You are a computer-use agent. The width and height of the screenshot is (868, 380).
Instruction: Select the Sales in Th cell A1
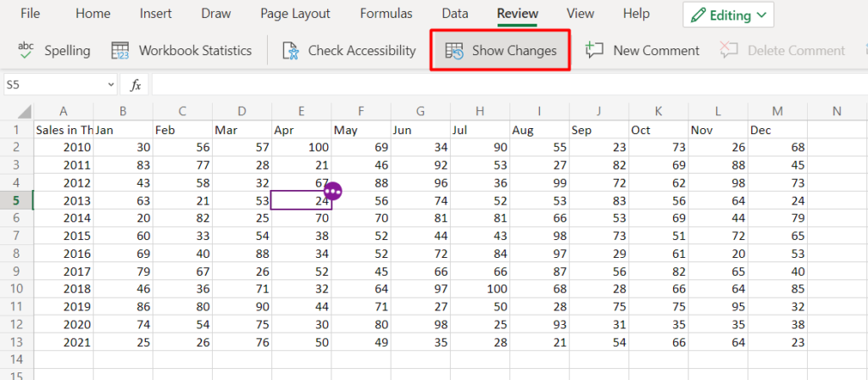click(x=64, y=130)
